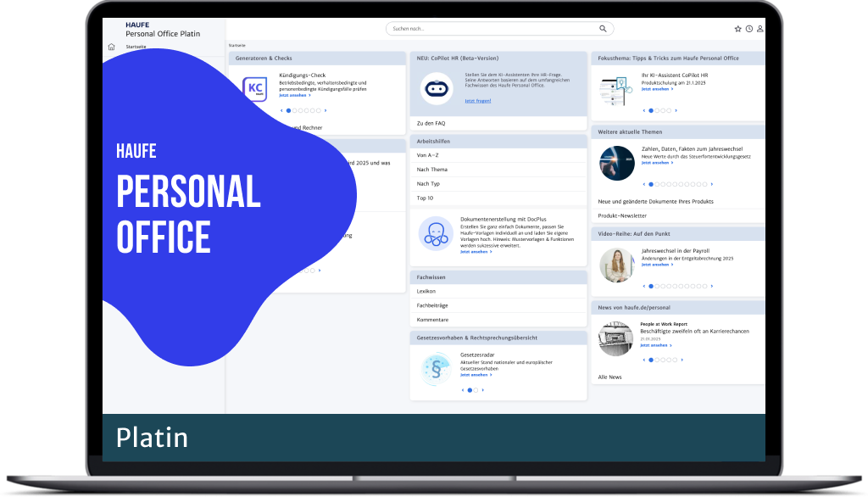The height and width of the screenshot is (497, 868).
Task: Next slide arrow in Weitere aktuelle Themen
Action: (712, 185)
